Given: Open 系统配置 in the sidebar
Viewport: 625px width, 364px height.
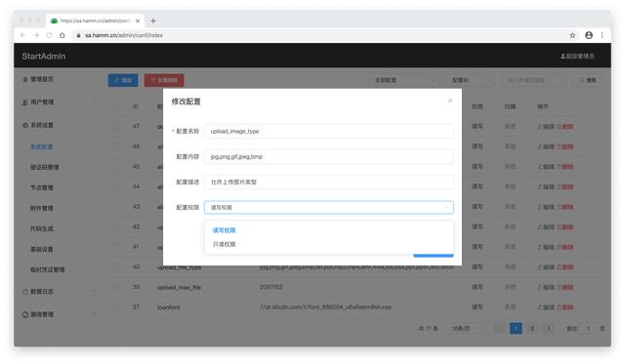Looking at the screenshot, I should pos(42,146).
